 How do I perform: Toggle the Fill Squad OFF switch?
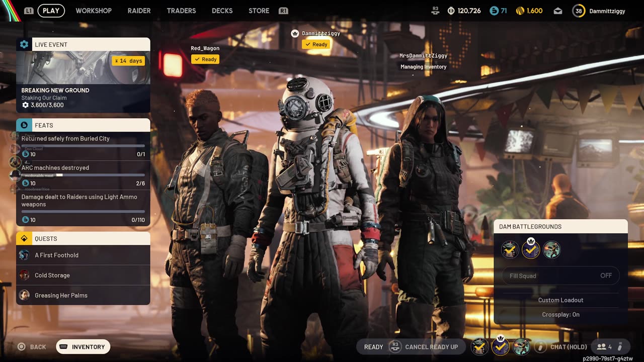(560, 276)
